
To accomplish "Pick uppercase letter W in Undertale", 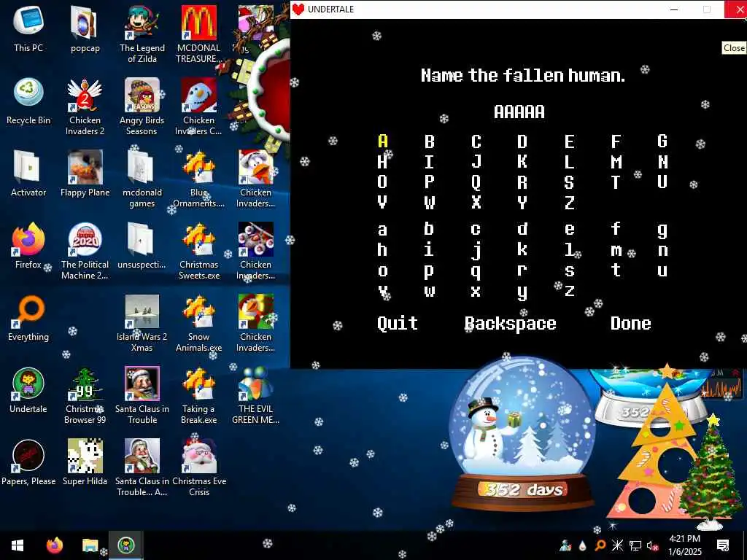I will click(429, 203).
